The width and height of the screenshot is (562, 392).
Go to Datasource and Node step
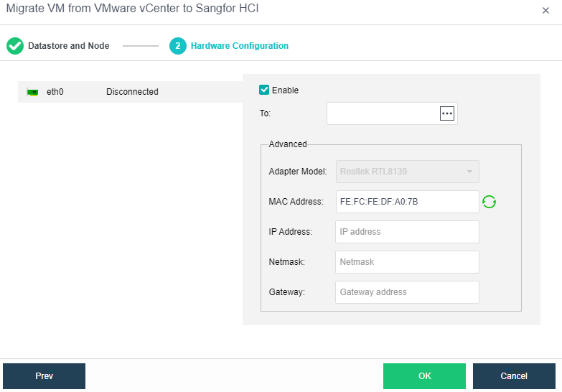point(68,46)
